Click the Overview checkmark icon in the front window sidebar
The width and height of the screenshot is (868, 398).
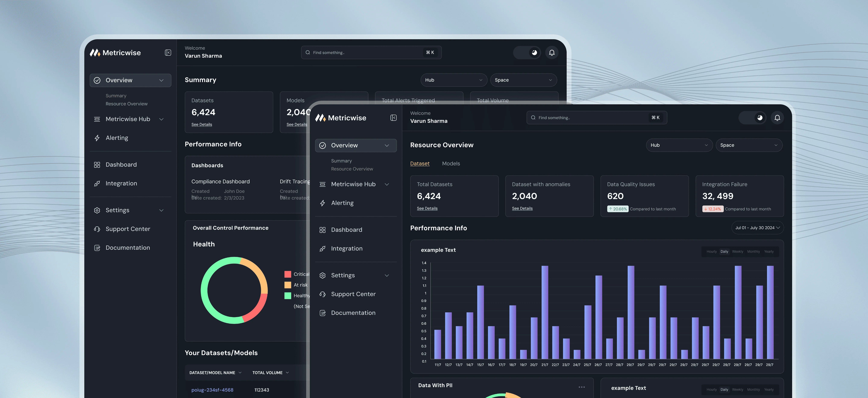[x=322, y=145]
